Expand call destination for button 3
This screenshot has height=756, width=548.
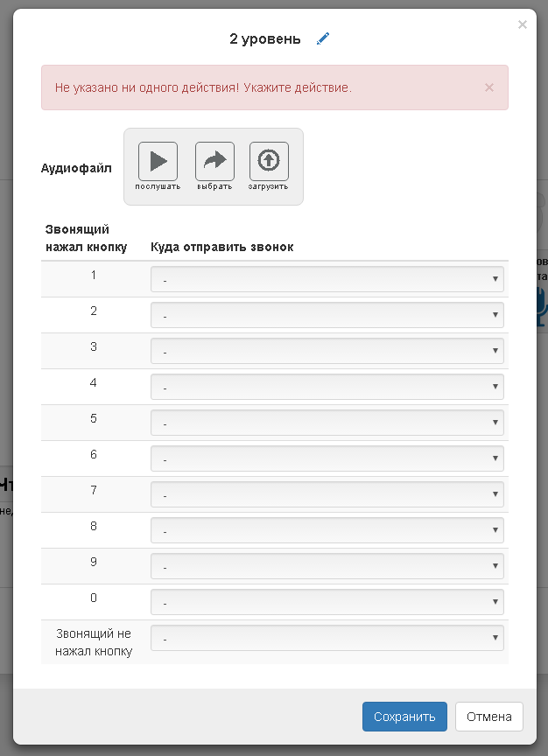coord(327,351)
